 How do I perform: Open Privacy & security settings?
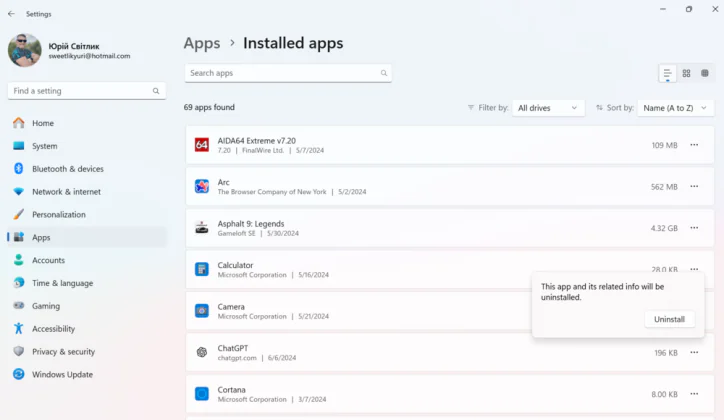[87, 352]
